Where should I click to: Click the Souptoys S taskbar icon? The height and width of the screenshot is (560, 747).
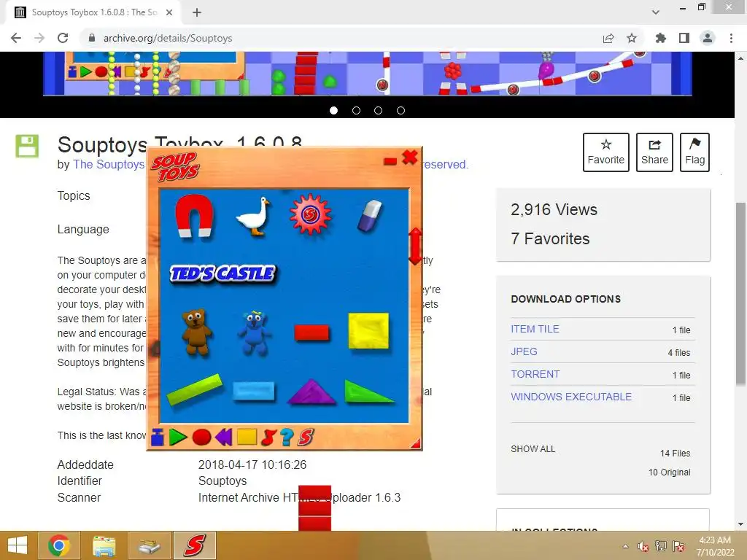[x=194, y=545]
